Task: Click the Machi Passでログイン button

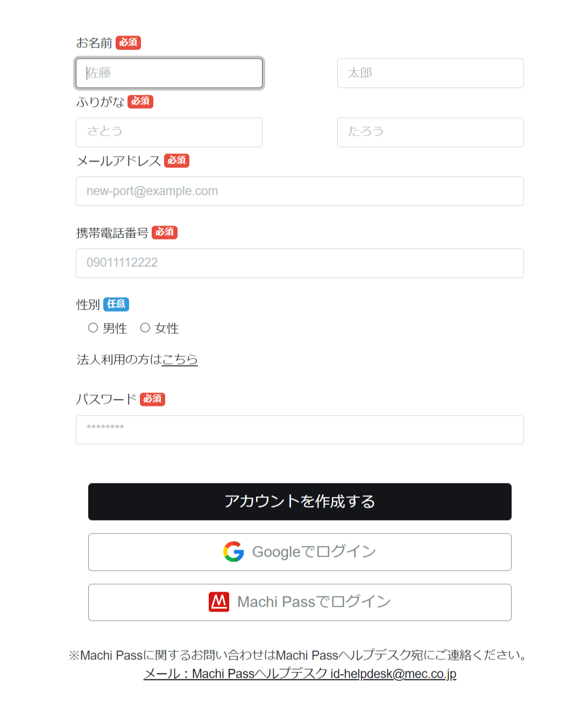Action: (300, 602)
